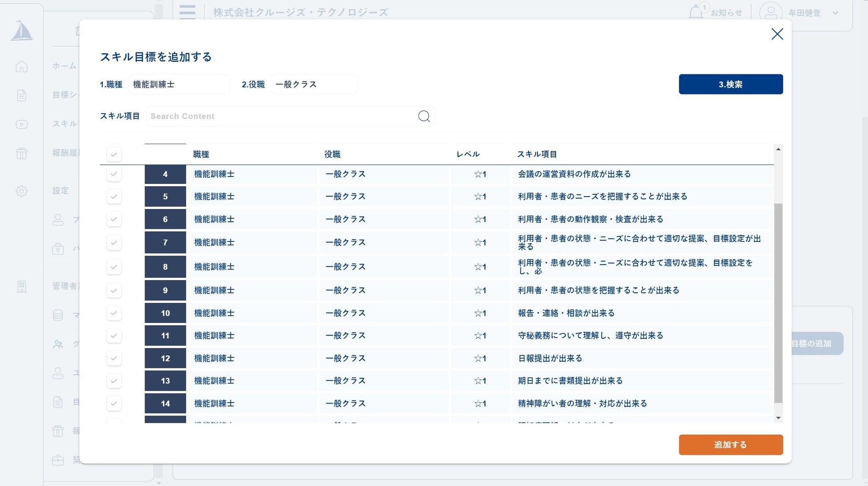Image resolution: width=868 pixels, height=486 pixels.
Task: Check the checkbox for row 10
Action: tap(114, 313)
